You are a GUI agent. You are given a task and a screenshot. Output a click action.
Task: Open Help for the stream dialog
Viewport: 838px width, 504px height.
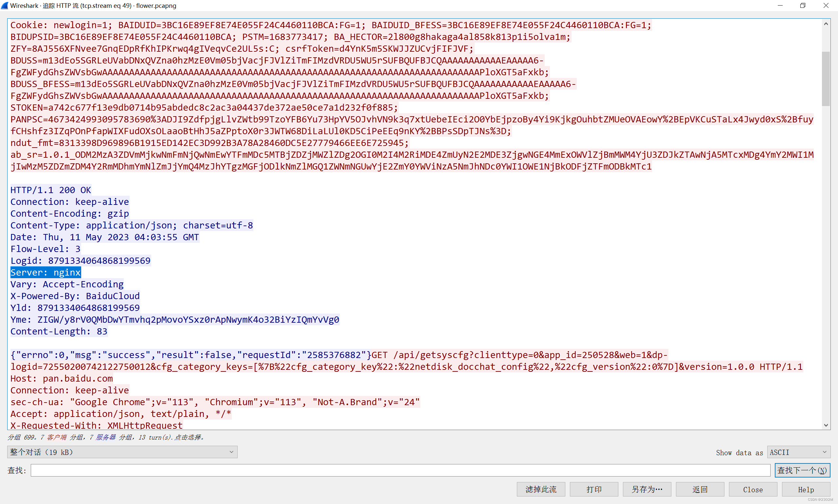[806, 489]
